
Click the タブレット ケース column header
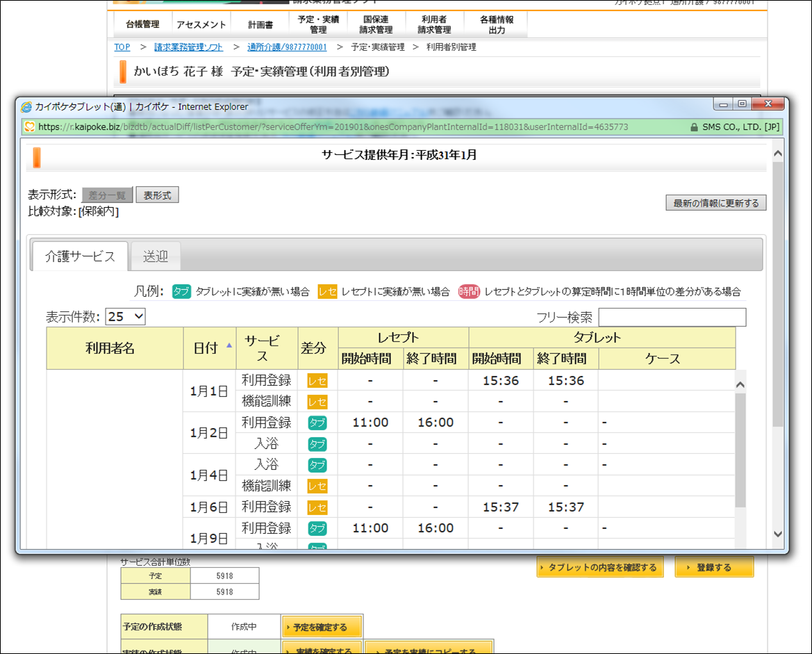tap(667, 359)
